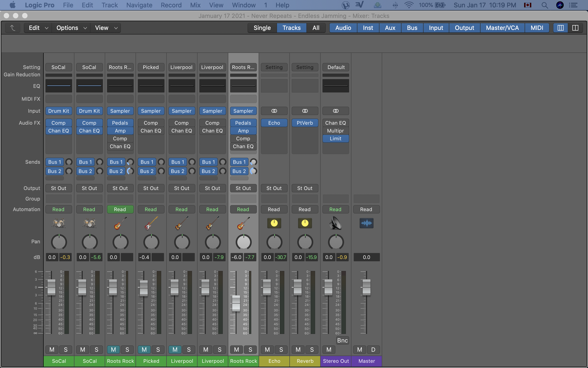Image resolution: width=588 pixels, height=368 pixels.
Task: Click guitar icon on selected Roots Rock strip
Action: click(243, 223)
